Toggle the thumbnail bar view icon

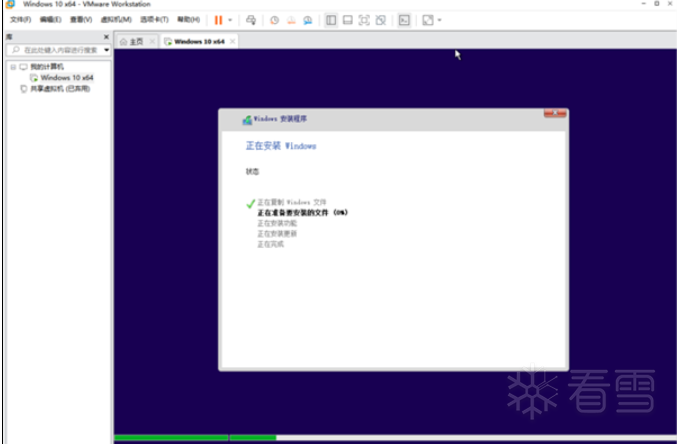348,20
